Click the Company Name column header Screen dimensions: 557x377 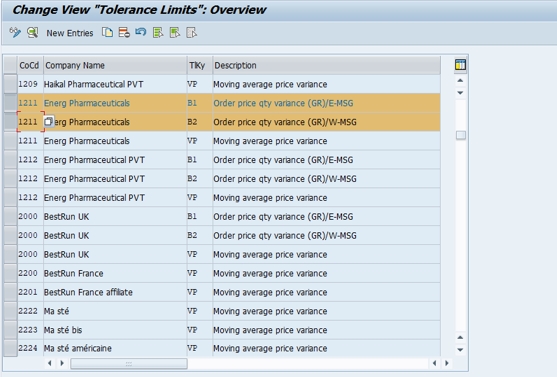[115, 65]
